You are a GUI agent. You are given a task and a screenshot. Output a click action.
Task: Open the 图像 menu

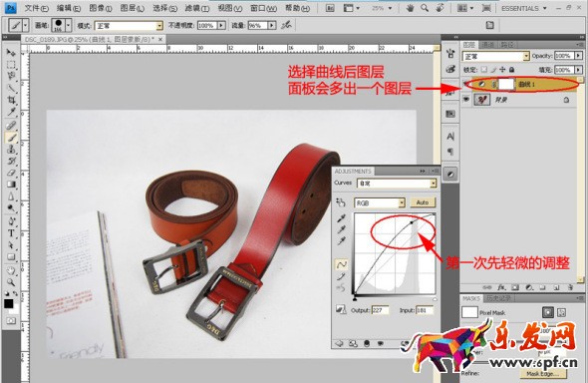(100, 8)
